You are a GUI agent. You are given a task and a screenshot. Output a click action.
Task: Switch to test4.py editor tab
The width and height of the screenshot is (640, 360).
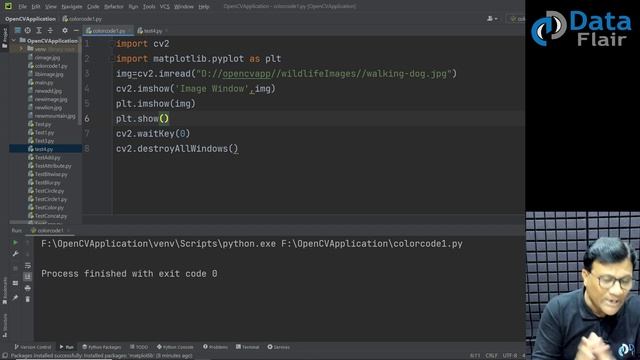tap(150, 31)
